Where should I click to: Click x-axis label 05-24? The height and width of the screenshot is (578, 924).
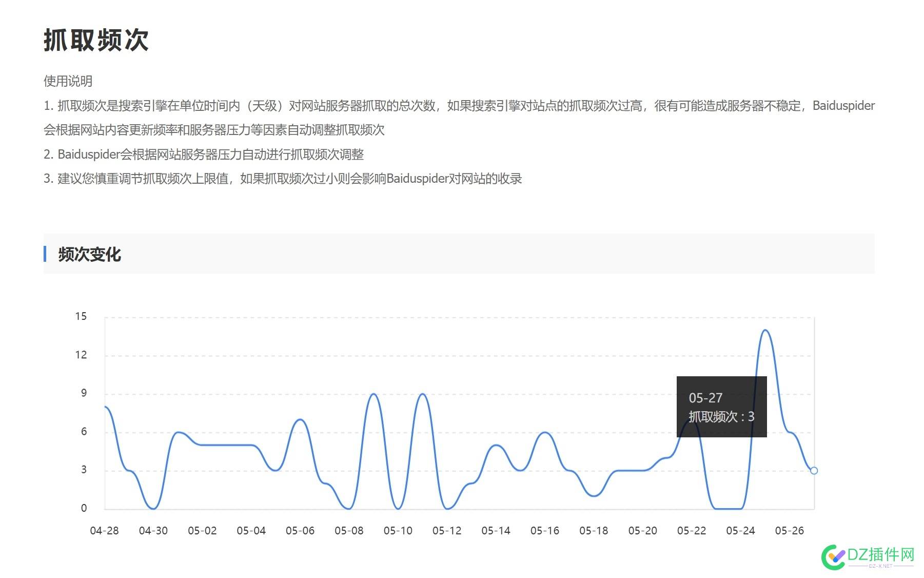[x=741, y=531]
